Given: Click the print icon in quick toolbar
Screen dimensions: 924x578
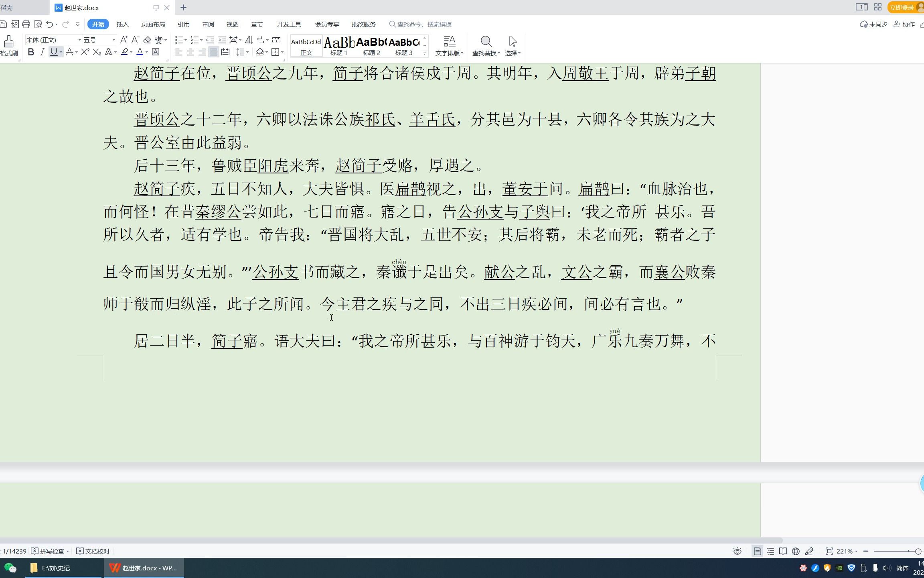Looking at the screenshot, I should click(26, 24).
